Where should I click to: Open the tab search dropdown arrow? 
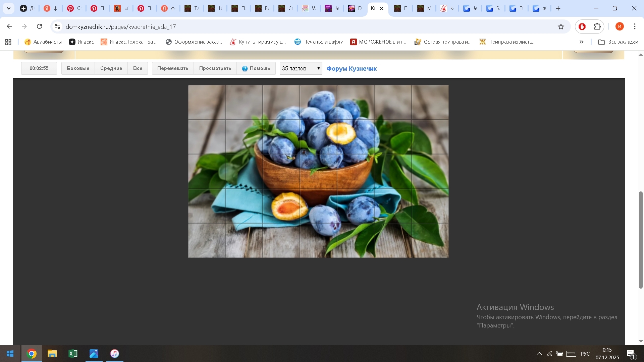(x=9, y=8)
